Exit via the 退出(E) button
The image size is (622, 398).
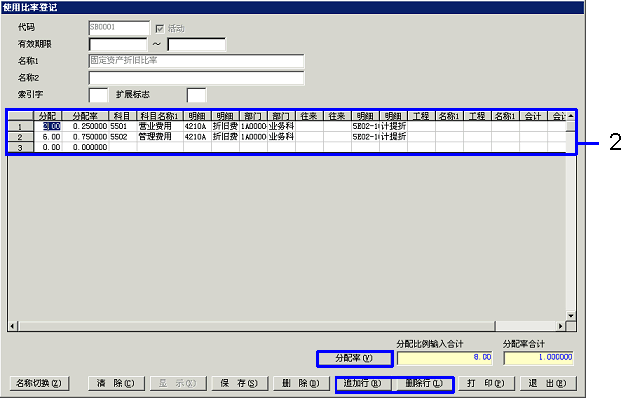point(548,383)
